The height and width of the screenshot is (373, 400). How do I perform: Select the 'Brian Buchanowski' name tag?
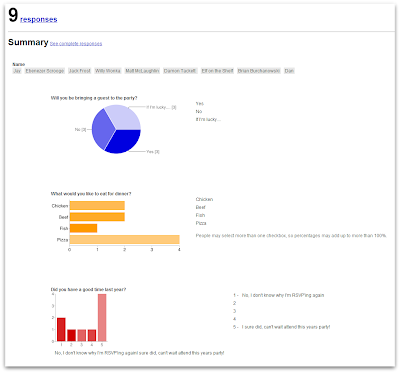pos(259,71)
